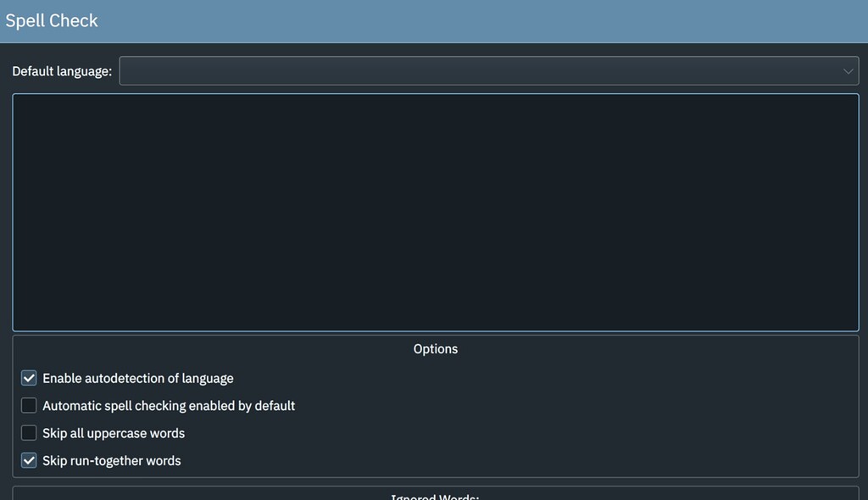The width and height of the screenshot is (868, 500).
Task: Enable automatic spell checking by default
Action: [28, 405]
